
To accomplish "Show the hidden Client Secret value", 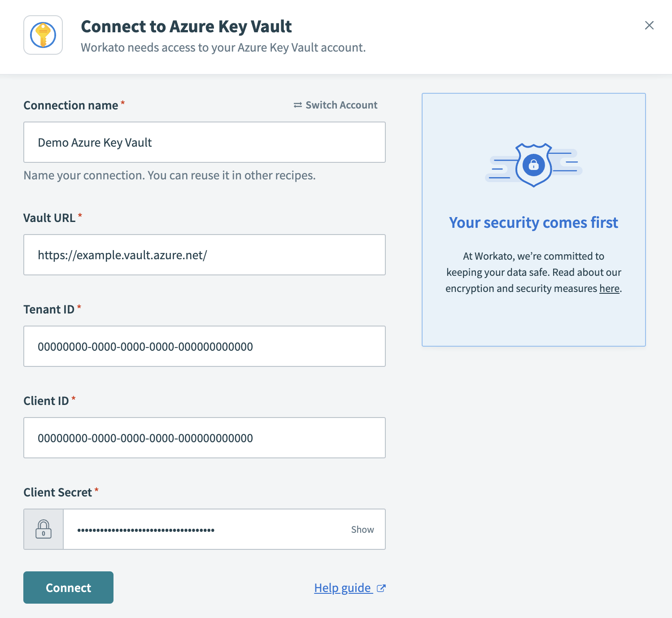I will coord(362,529).
